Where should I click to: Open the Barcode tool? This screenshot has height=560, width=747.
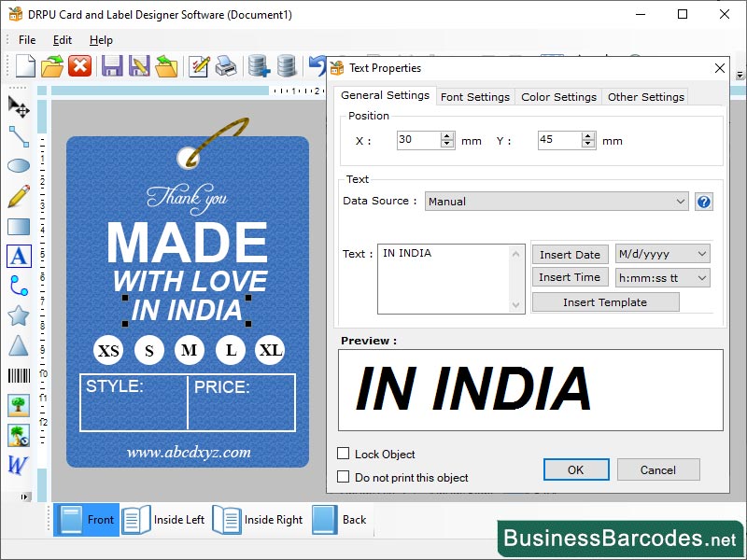[x=19, y=376]
